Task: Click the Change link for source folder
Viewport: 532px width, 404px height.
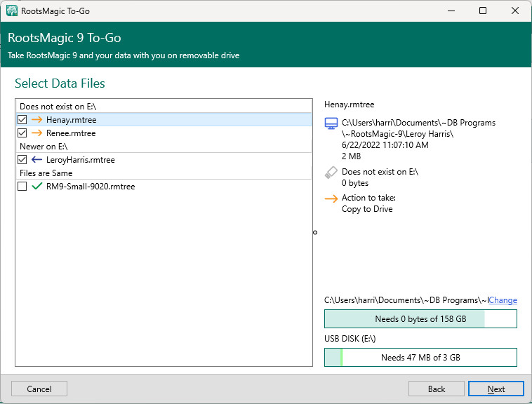Action: coord(503,300)
